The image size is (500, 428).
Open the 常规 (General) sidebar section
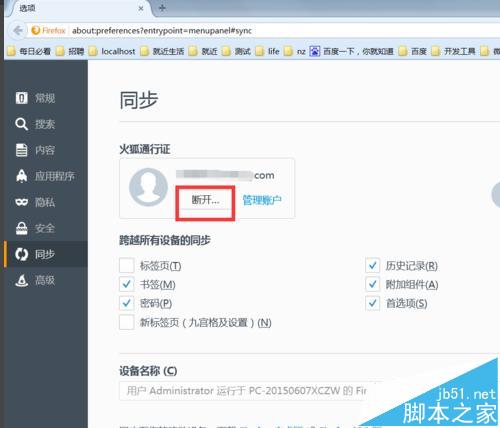[x=46, y=98]
